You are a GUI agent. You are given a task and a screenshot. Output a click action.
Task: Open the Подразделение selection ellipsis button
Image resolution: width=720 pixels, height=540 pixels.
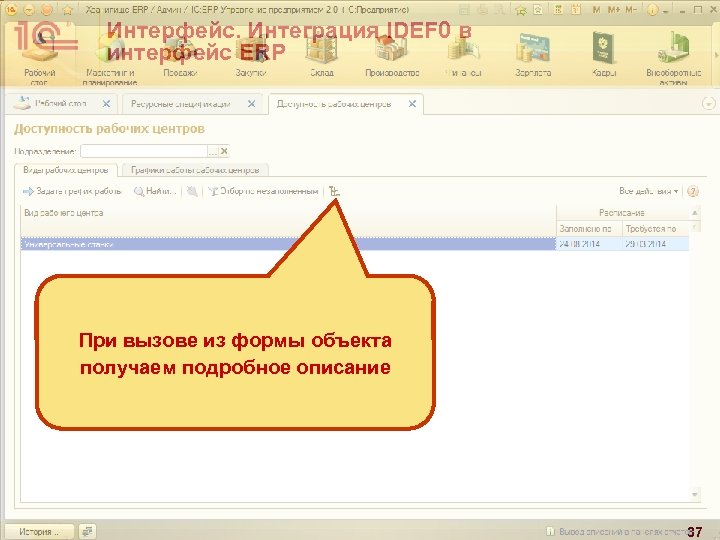[213, 151]
